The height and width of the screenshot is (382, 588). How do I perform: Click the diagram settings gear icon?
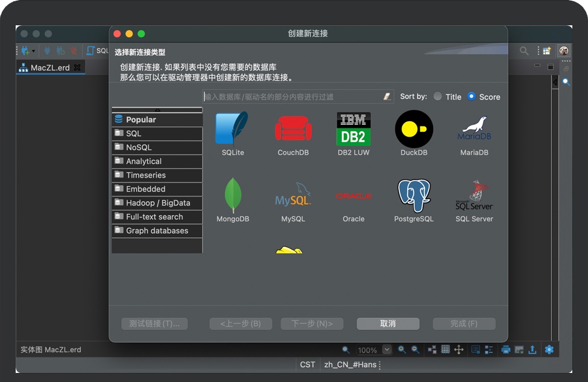(549, 349)
